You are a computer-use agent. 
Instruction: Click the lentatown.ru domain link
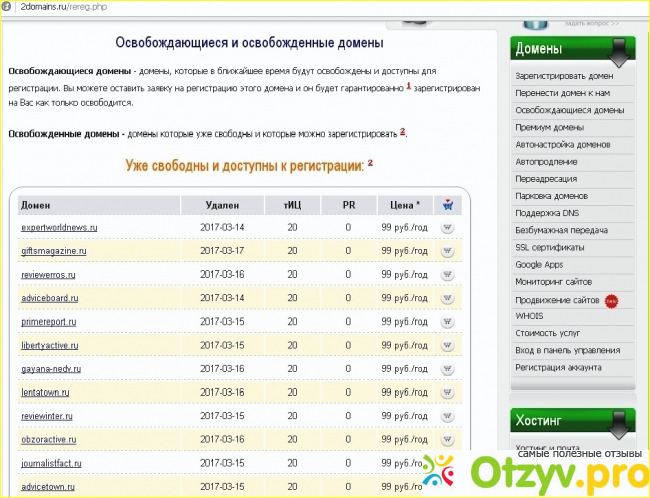[x=48, y=393]
